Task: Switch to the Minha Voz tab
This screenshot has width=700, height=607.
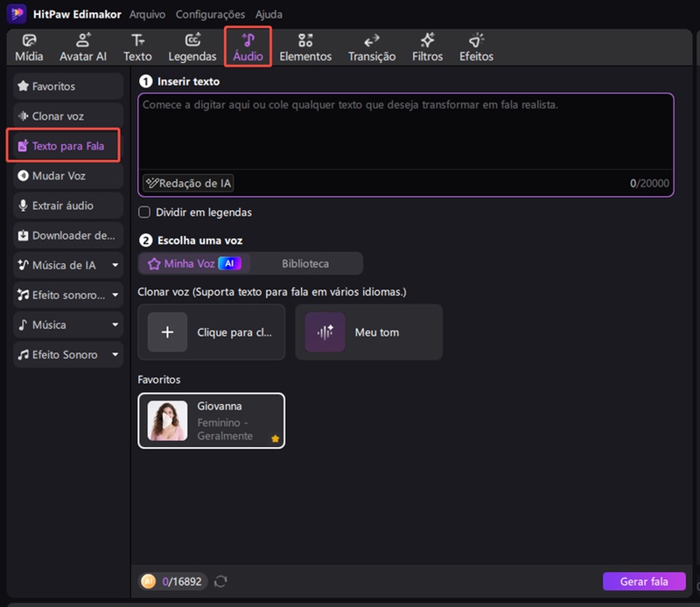Action: [194, 263]
